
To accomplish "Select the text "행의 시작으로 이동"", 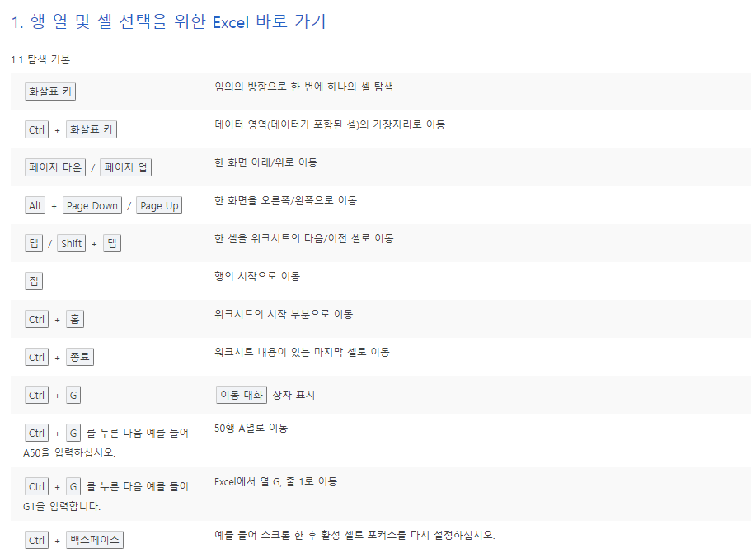I will point(257,276).
